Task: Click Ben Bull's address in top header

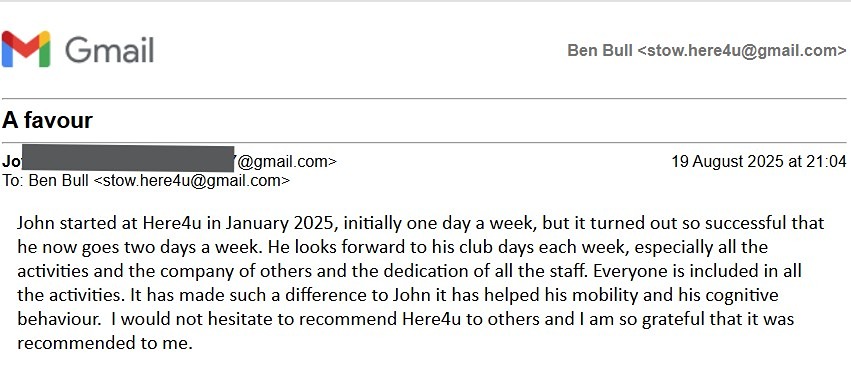Action: [707, 50]
